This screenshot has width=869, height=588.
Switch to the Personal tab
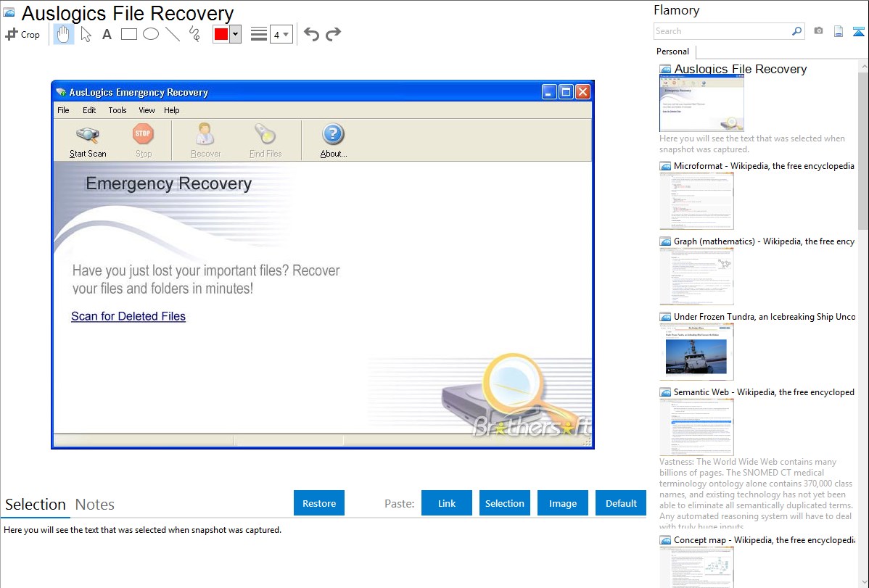(x=673, y=51)
